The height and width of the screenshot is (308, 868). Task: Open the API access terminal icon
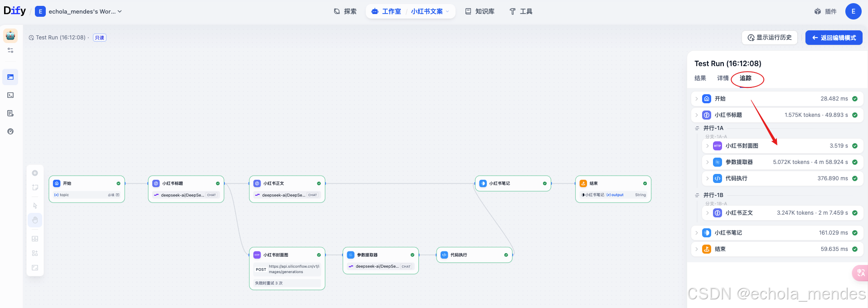tap(10, 95)
